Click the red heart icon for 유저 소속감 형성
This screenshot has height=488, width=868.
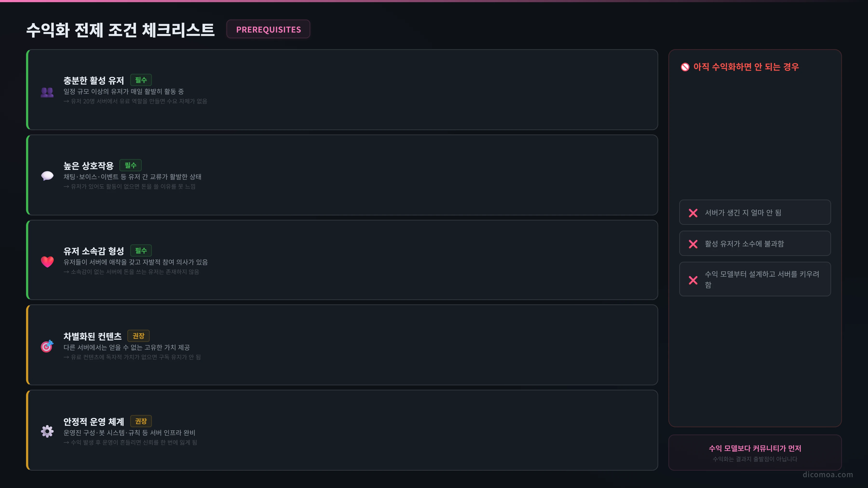47,262
